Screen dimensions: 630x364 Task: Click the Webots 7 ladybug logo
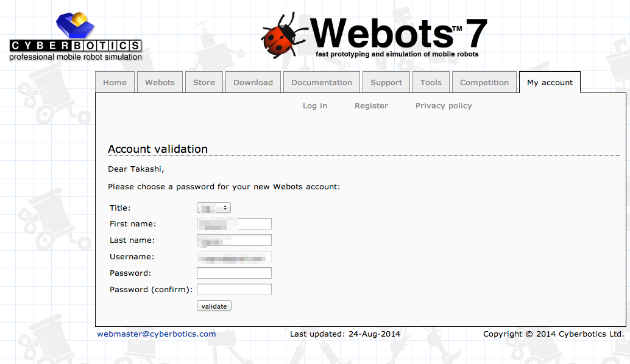[x=373, y=35]
